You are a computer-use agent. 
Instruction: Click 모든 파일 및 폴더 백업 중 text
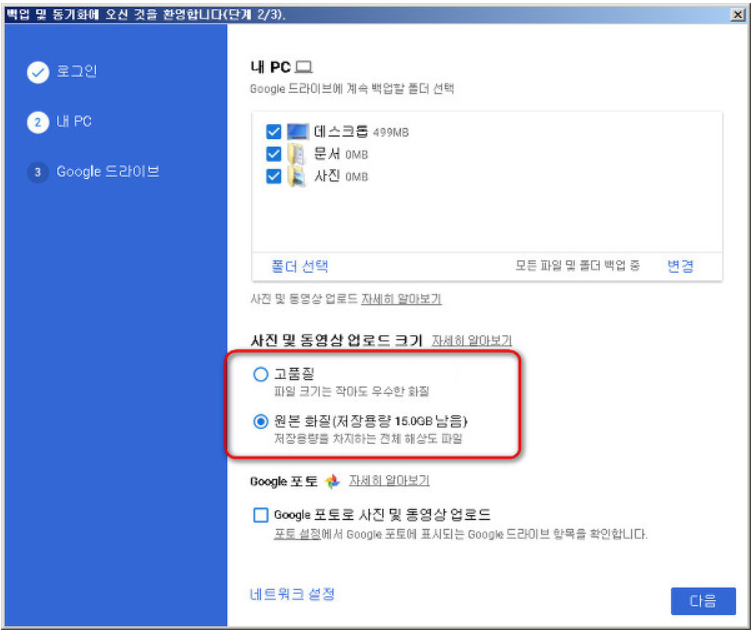[577, 265]
